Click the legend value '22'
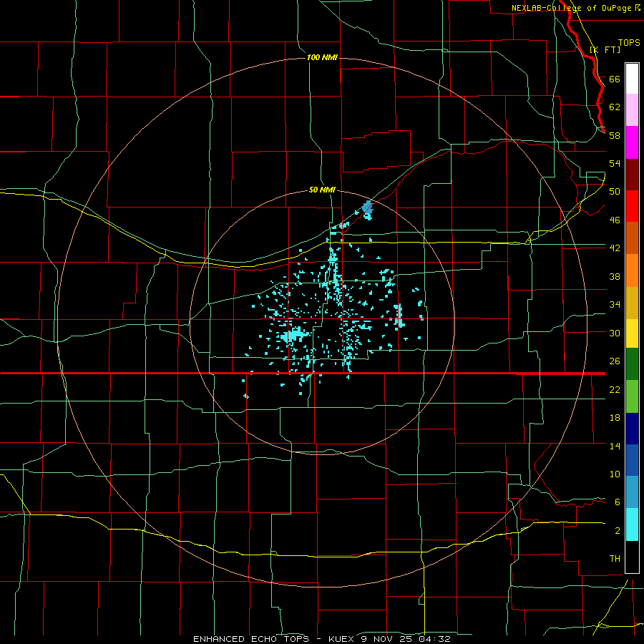644x644 pixels. pos(615,389)
